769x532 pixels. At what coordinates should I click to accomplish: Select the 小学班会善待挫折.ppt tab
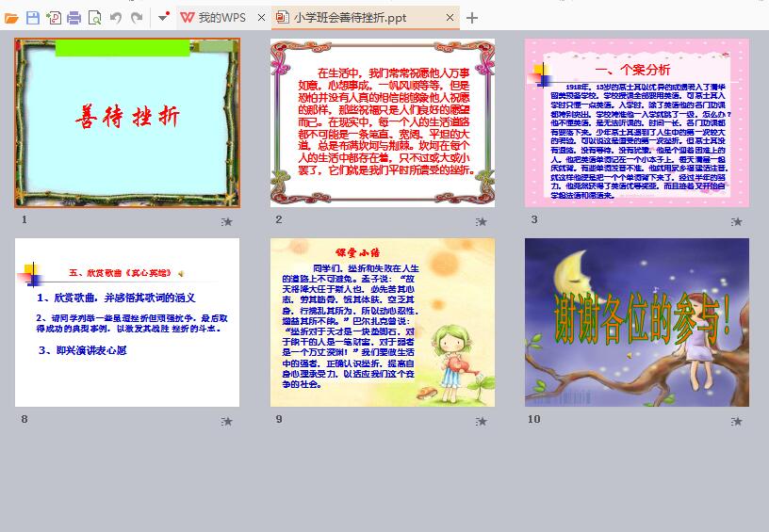coord(366,18)
